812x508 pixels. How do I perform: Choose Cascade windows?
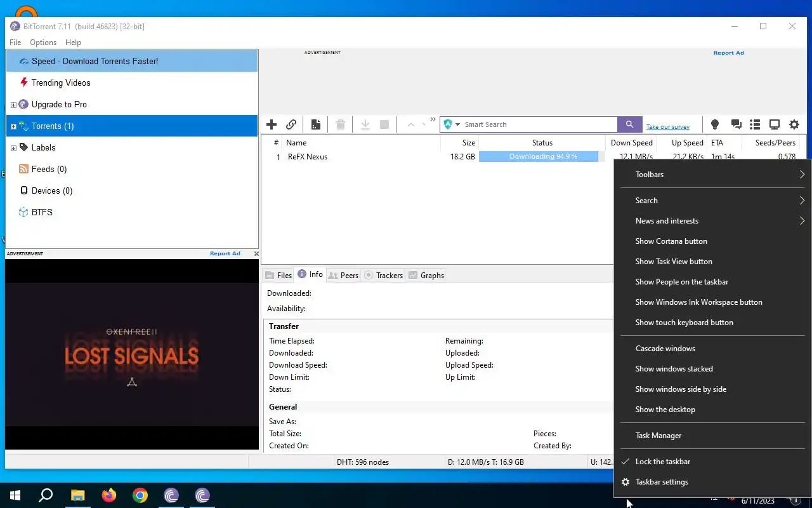[x=712, y=349]
